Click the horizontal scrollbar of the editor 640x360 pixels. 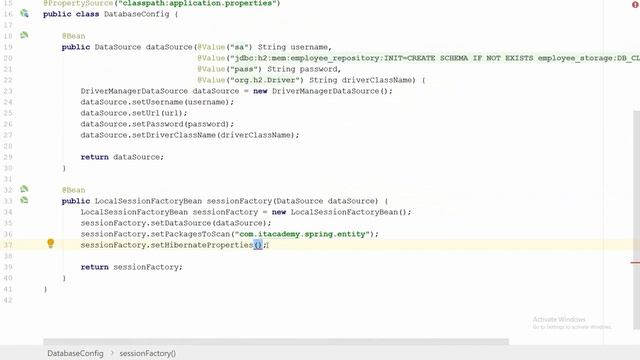276,341
